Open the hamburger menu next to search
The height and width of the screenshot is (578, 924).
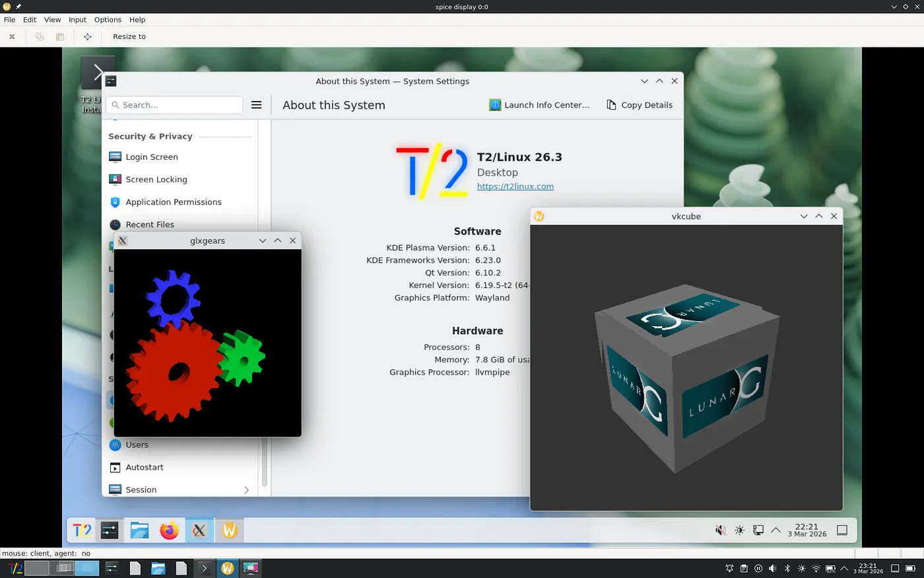click(x=257, y=105)
